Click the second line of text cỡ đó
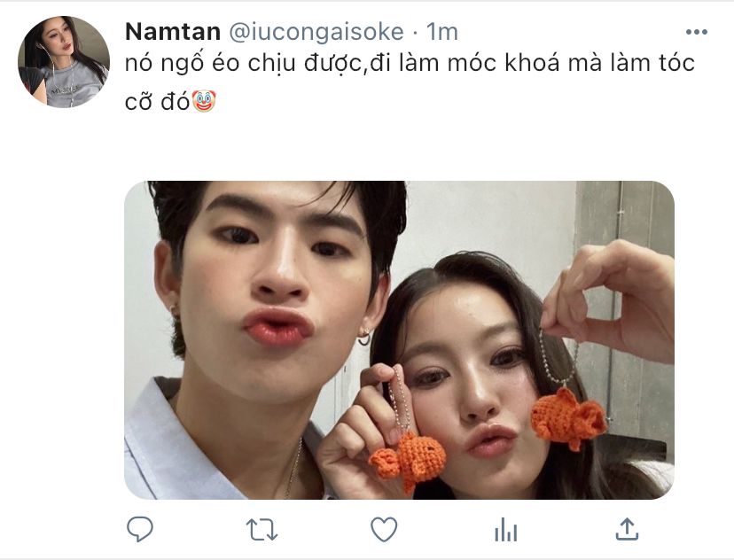Image resolution: width=734 pixels, height=560 pixels. coord(157,101)
